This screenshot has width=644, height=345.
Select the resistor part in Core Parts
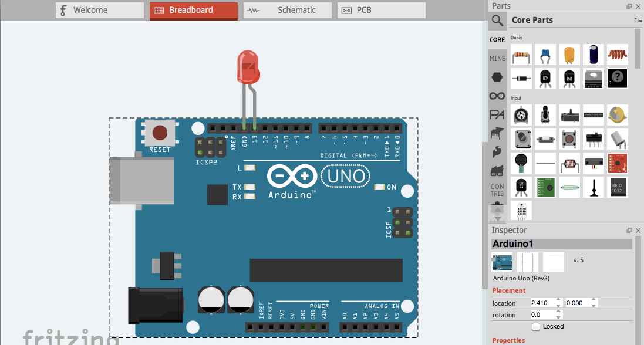521,55
